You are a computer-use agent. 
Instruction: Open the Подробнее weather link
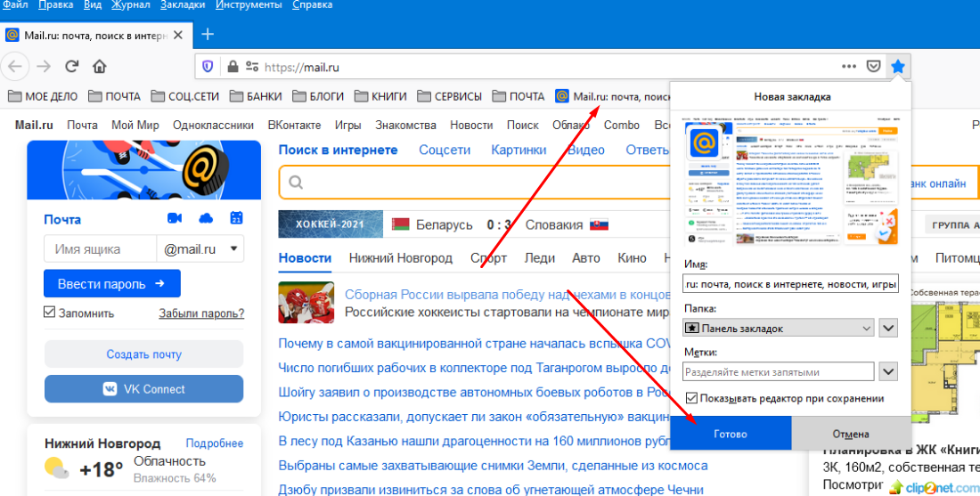(x=215, y=443)
